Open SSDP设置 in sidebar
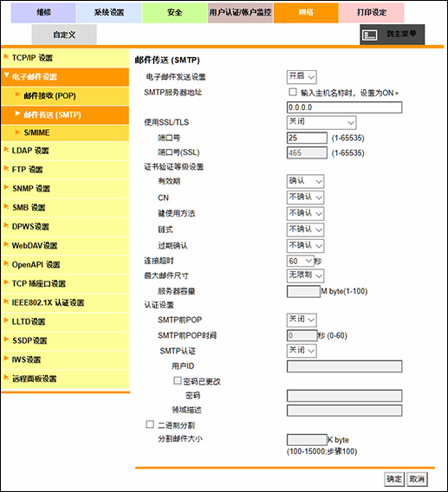The width and height of the screenshot is (448, 492). [65, 340]
